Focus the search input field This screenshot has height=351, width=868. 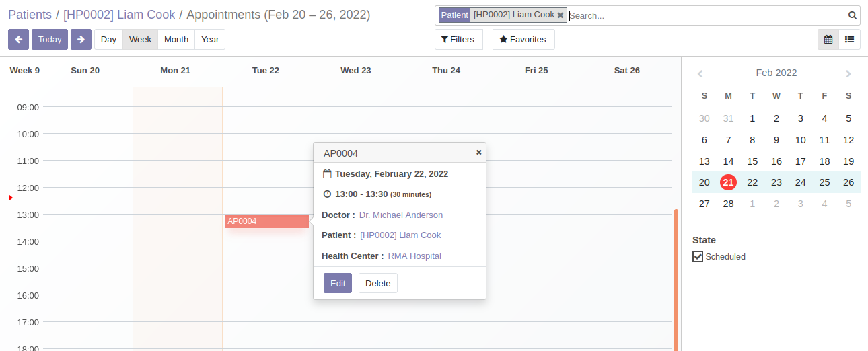(707, 15)
